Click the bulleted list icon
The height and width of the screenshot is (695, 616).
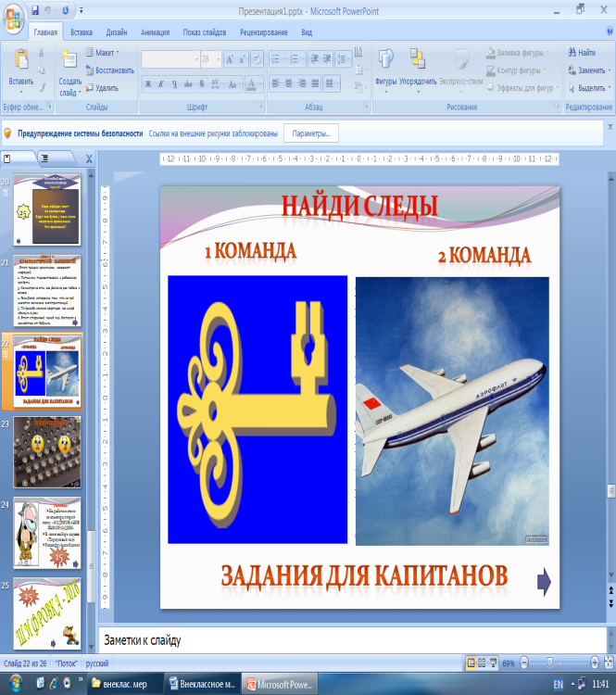coord(276,59)
